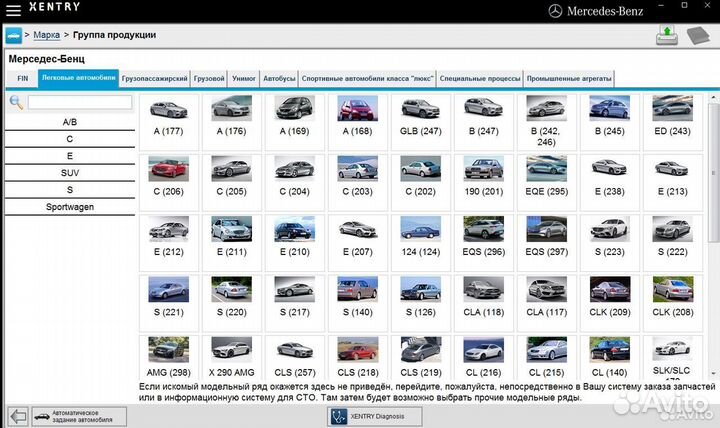Viewport: 720px width, 428px height.
Task: Select the S (217) model
Action: (x=294, y=303)
